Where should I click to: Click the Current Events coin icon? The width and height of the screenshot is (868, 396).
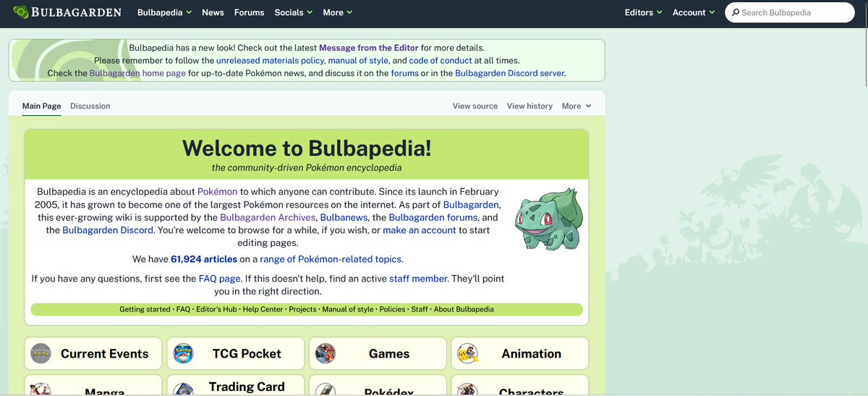41,354
